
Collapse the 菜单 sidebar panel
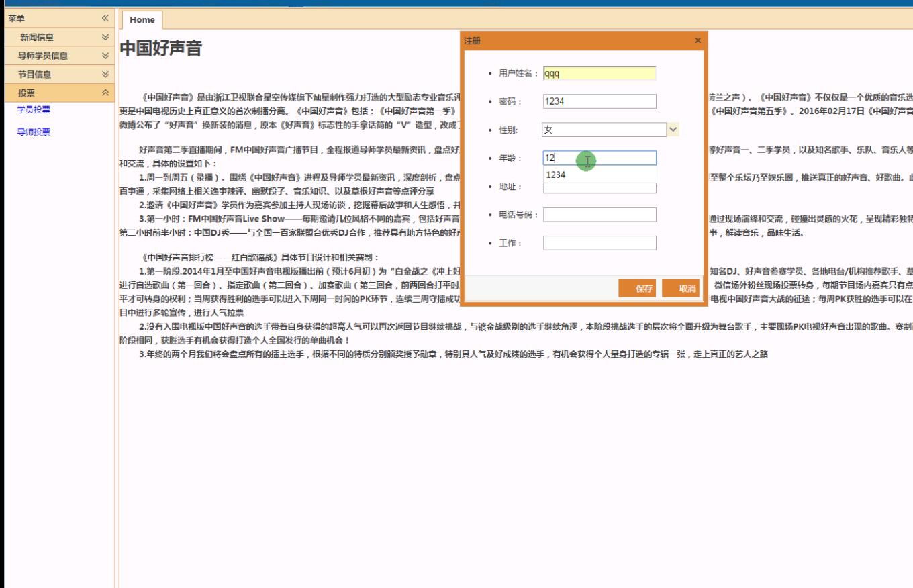tap(105, 19)
